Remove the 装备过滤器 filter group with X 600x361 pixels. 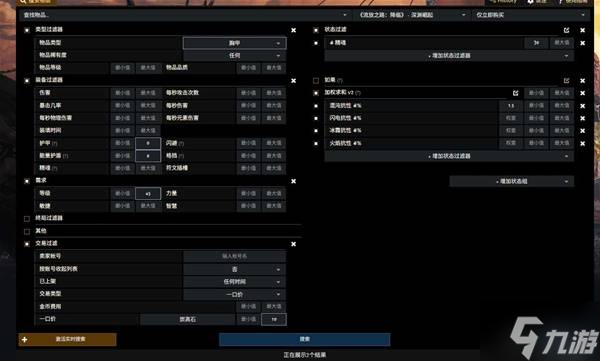(293, 81)
